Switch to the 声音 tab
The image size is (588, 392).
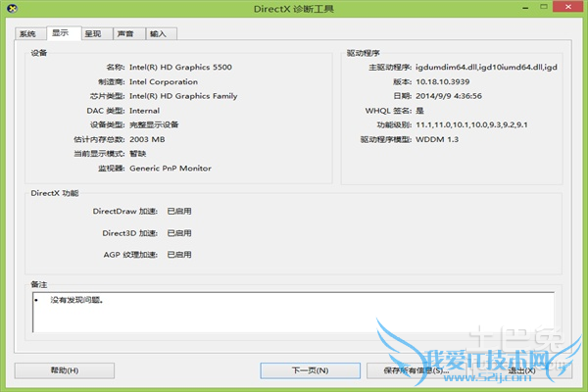tap(129, 33)
